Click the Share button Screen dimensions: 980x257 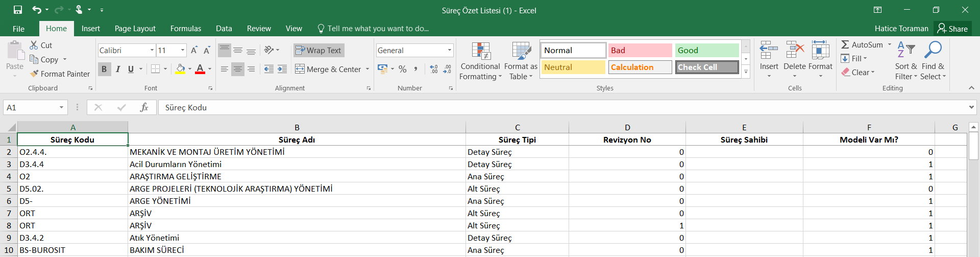(952, 29)
